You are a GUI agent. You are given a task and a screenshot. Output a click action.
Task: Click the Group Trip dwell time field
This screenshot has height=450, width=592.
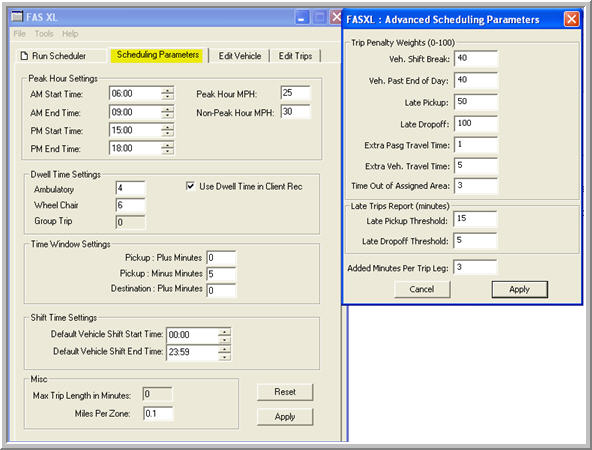pyautogui.click(x=130, y=222)
